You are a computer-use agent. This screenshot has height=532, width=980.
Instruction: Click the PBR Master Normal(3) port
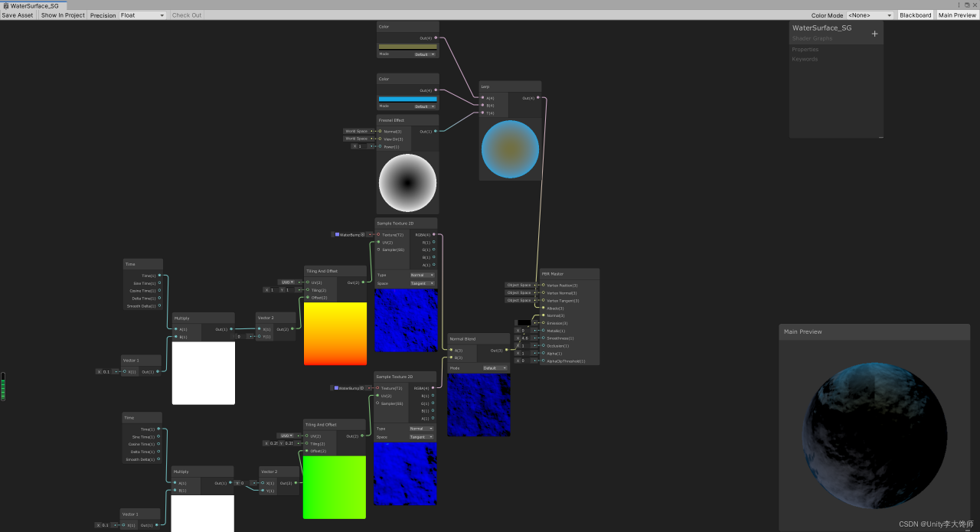544,315
